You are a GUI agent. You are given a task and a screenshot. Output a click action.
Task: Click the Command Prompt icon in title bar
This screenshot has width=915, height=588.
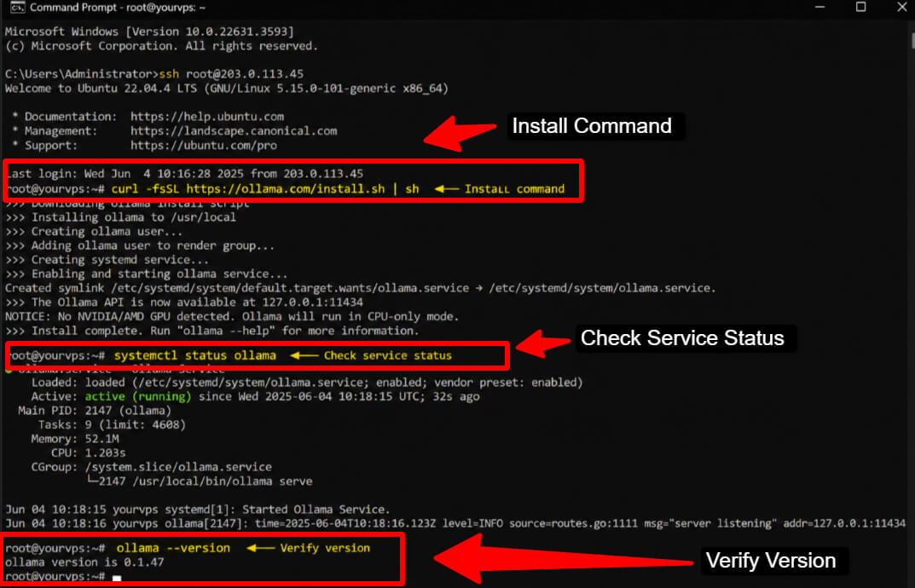[17, 8]
